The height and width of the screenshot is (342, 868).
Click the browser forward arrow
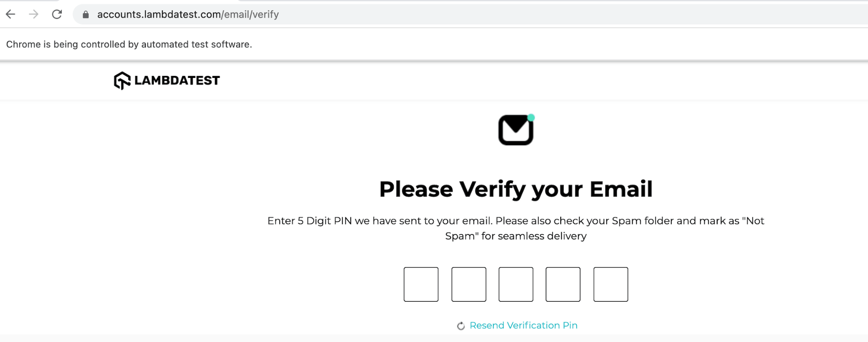pos(33,14)
